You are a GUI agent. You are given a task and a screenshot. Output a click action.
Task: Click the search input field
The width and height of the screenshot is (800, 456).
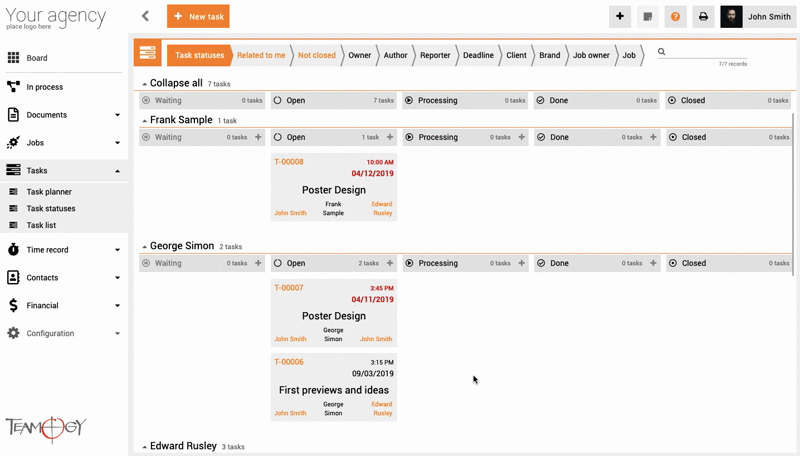pyautogui.click(x=706, y=52)
